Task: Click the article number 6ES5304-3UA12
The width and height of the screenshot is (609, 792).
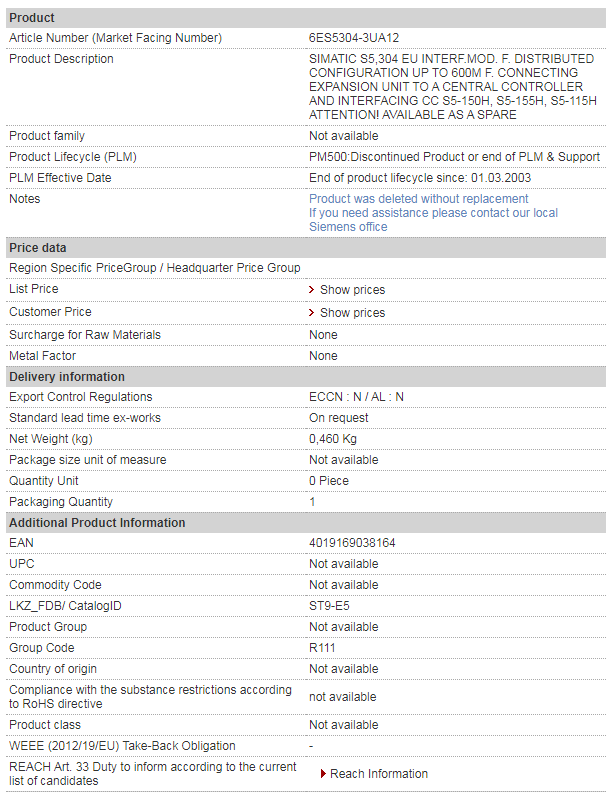Action: click(x=354, y=38)
